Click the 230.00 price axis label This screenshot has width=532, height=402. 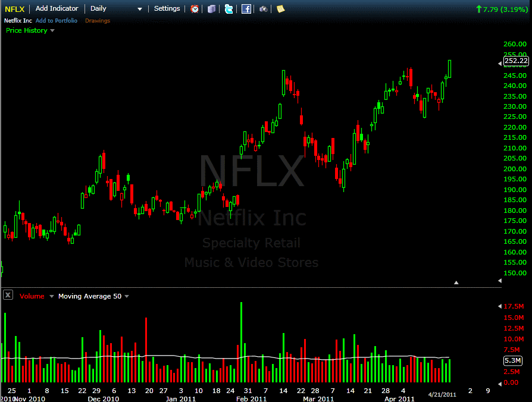tap(515, 106)
